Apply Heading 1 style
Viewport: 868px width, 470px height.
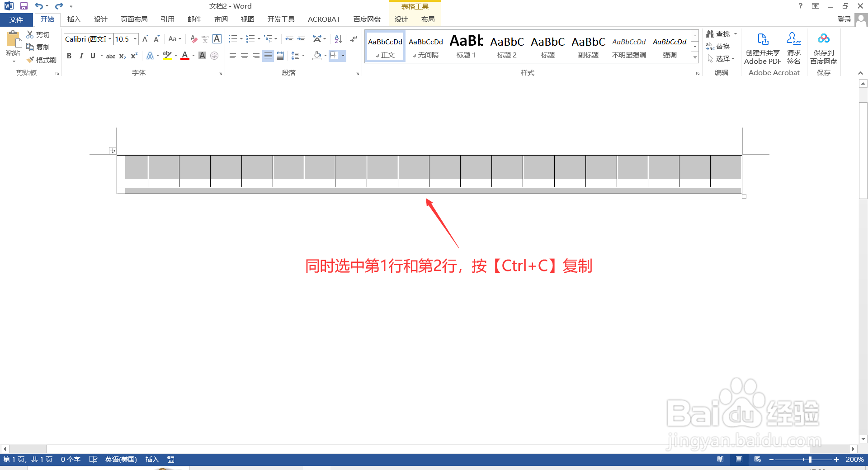466,46
